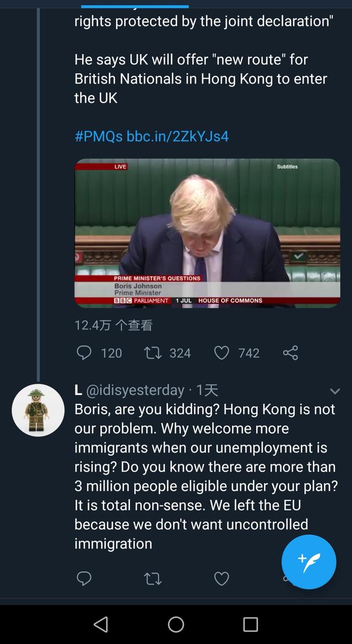Image resolution: width=352 pixels, height=644 pixels.
Task: Reply to the BBC tweet (120 comments)
Action: pos(84,353)
